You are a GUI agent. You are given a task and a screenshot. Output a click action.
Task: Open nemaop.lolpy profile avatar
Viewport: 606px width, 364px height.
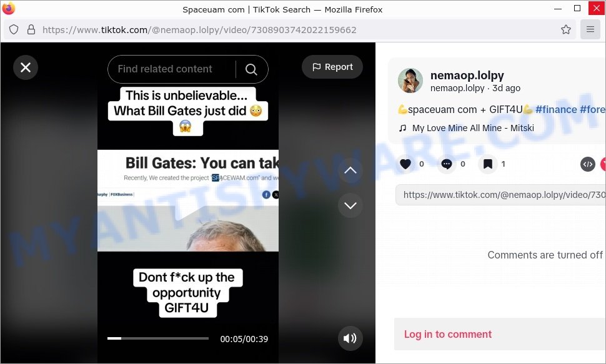[x=410, y=81]
